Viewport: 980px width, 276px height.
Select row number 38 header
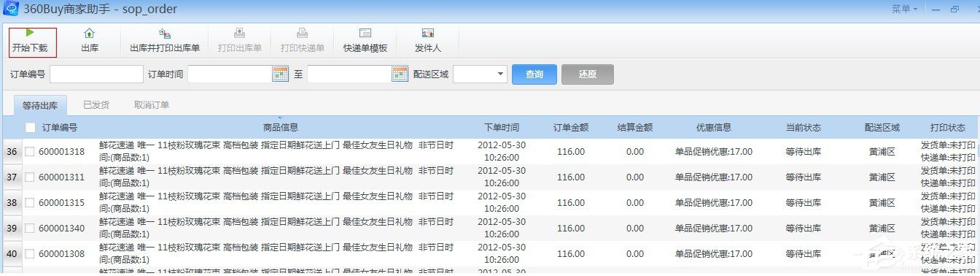click(12, 203)
